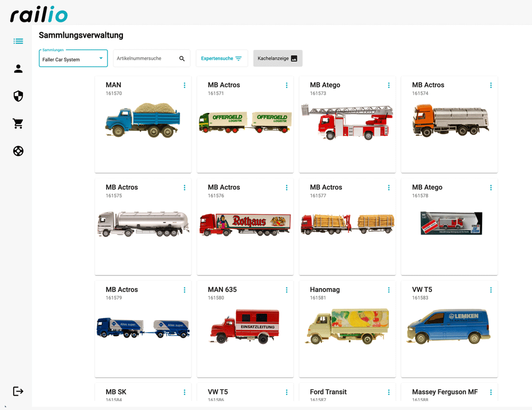Open options menu for MB Actros 161575

(185, 187)
